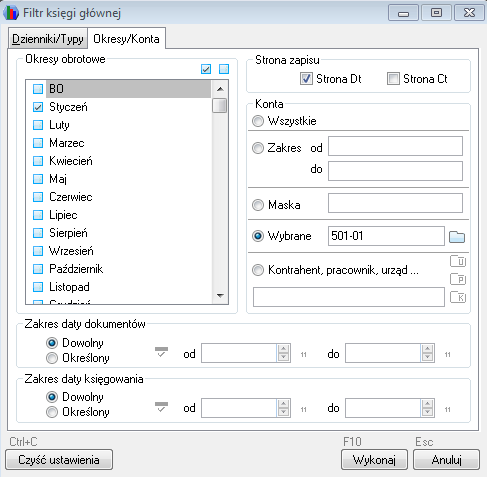Open calendar for booking date od

[x=303, y=409]
